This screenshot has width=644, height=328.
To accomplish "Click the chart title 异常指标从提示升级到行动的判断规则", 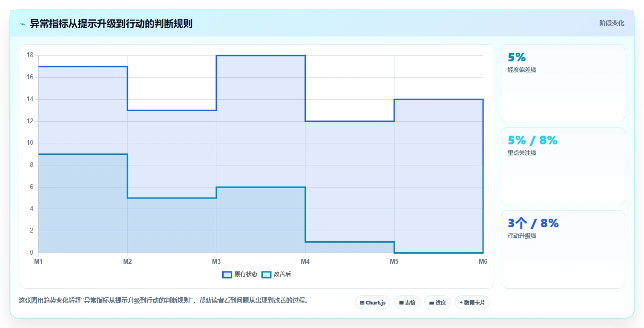I will pos(111,23).
